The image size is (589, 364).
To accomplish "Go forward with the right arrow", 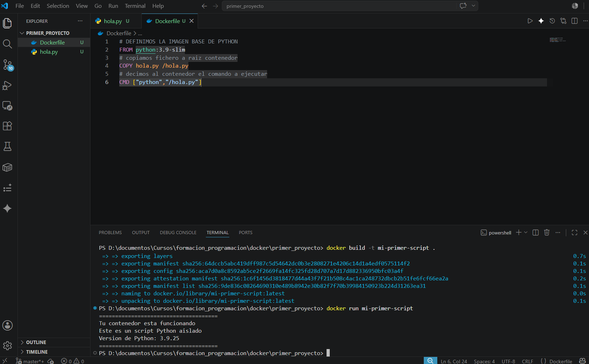I will coord(215,6).
